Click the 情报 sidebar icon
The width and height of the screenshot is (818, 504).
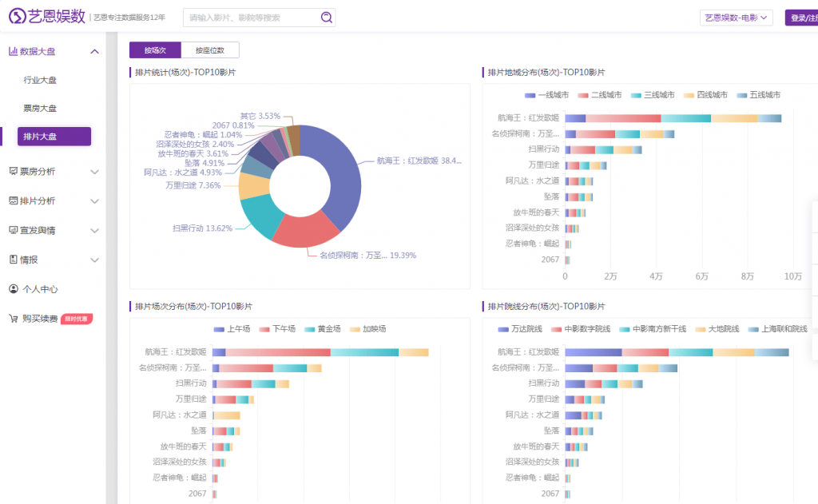[13, 260]
